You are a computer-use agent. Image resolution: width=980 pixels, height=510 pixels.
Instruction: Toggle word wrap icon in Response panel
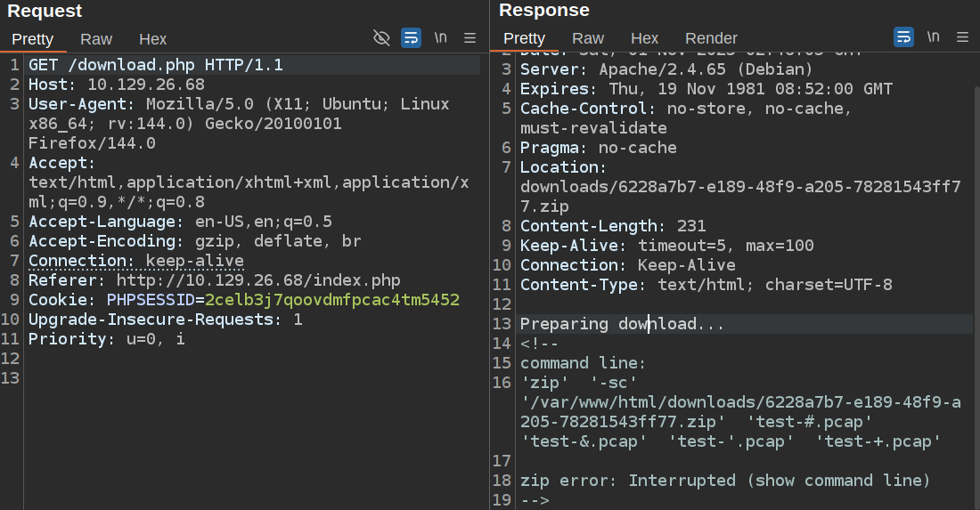[903, 37]
